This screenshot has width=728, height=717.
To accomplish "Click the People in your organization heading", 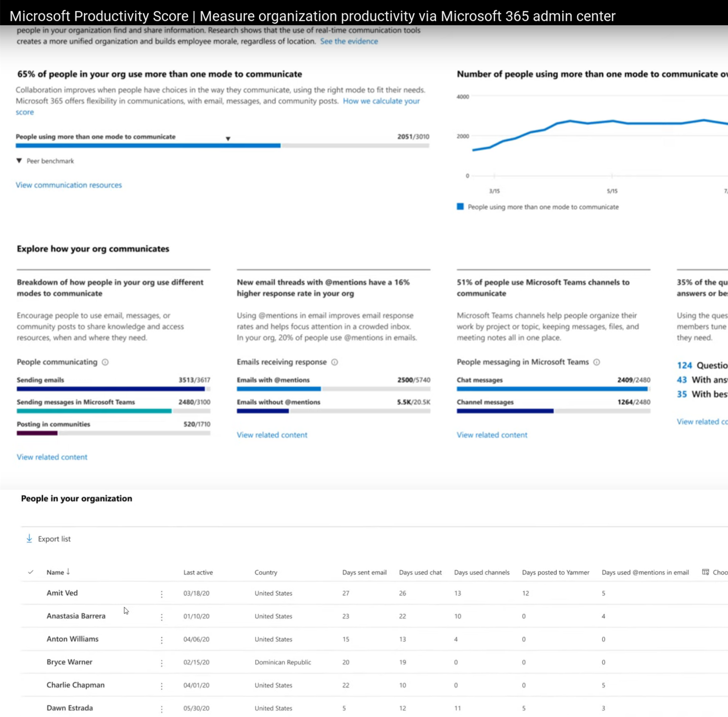I will pos(76,498).
